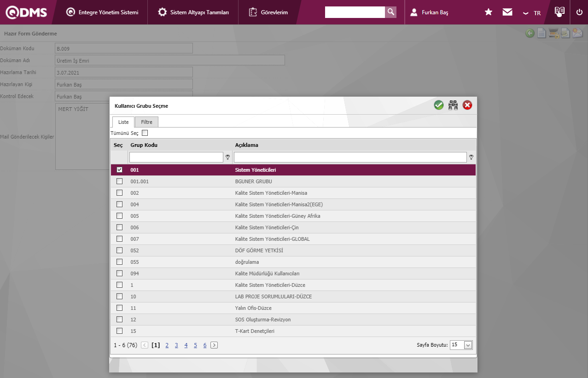Viewport: 588px width, 378px height.
Task: Click the previous page arrow button
Action: 145,345
